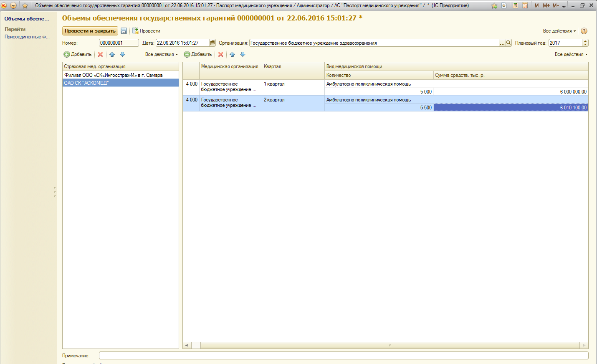Screen dimensions: 597x364
Task: Click the magnifier icon in Организация field
Action: click(508, 43)
